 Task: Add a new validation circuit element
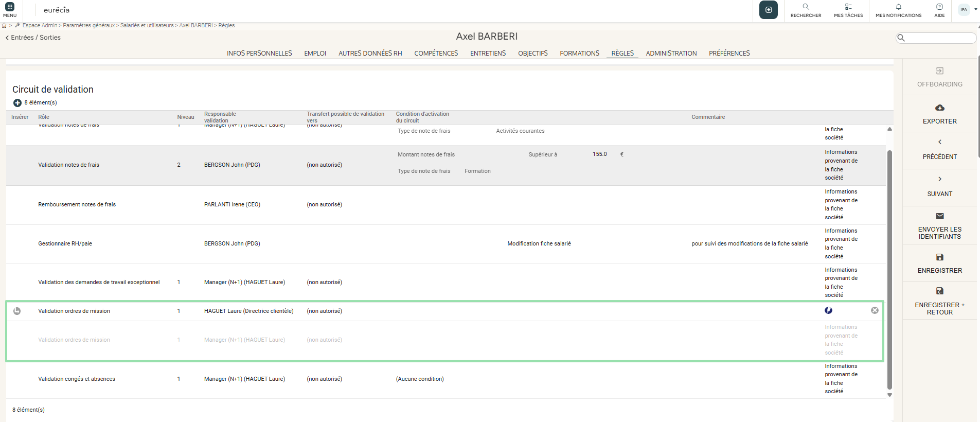(17, 103)
